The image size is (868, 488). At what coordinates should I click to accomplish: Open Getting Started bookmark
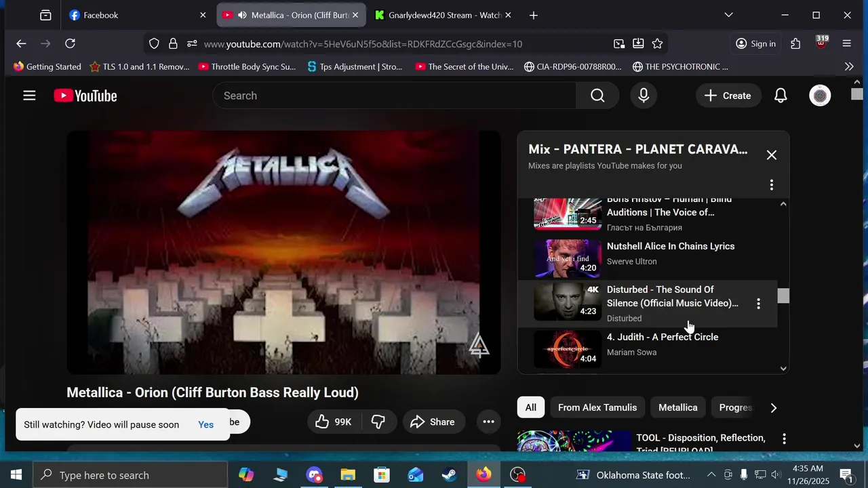coord(47,66)
